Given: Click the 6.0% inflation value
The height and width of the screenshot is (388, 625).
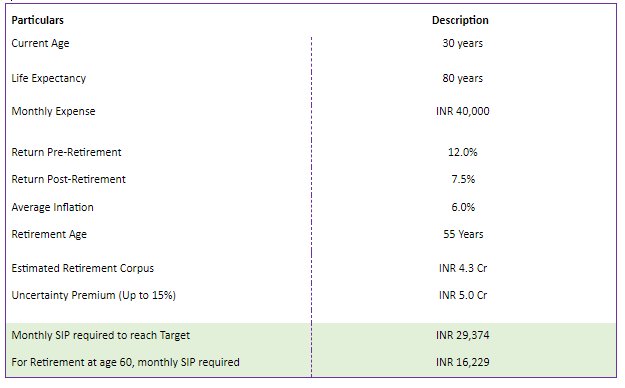Looking at the screenshot, I should (463, 207).
